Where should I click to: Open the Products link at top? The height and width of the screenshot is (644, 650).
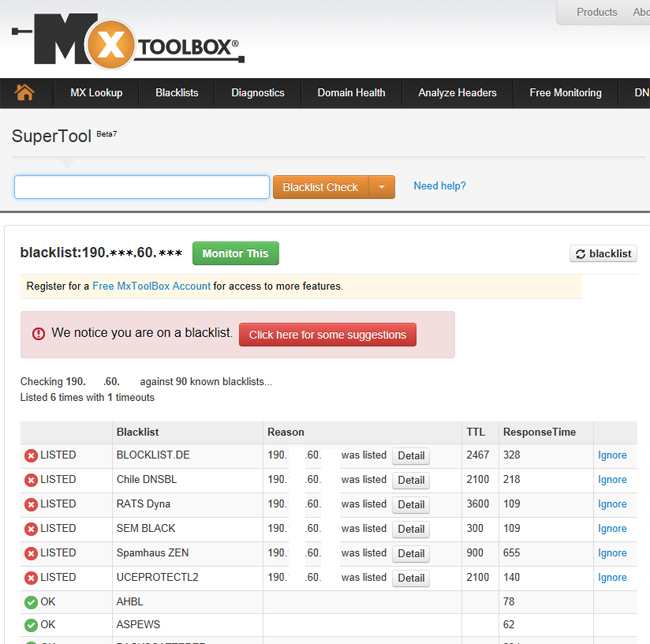tap(597, 12)
